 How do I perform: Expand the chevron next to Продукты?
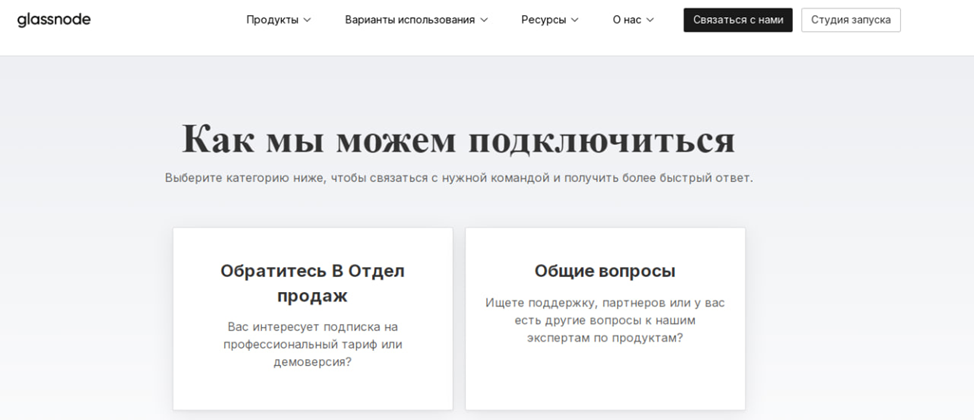tap(307, 20)
